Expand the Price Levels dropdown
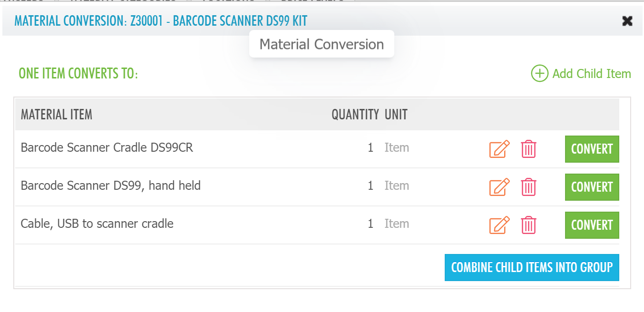 coord(312,2)
